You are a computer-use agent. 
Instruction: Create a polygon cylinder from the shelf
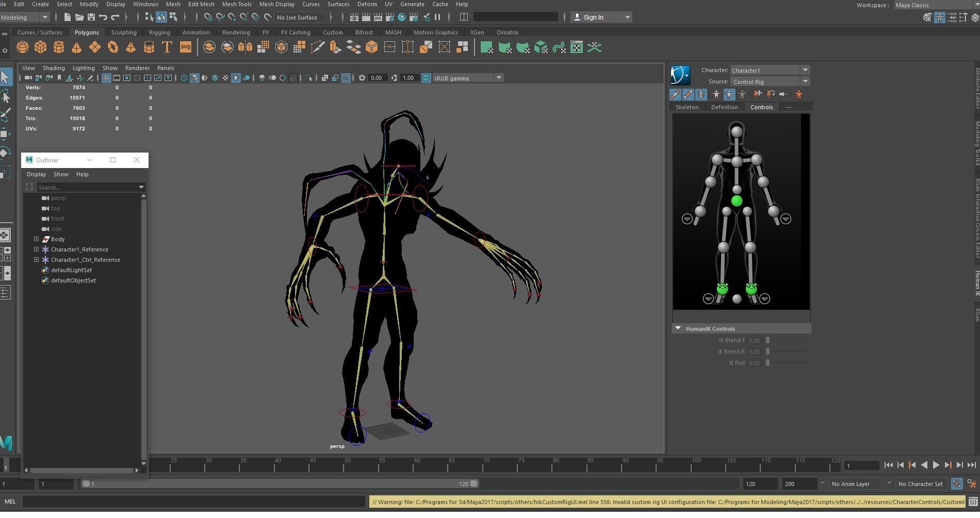[59, 47]
